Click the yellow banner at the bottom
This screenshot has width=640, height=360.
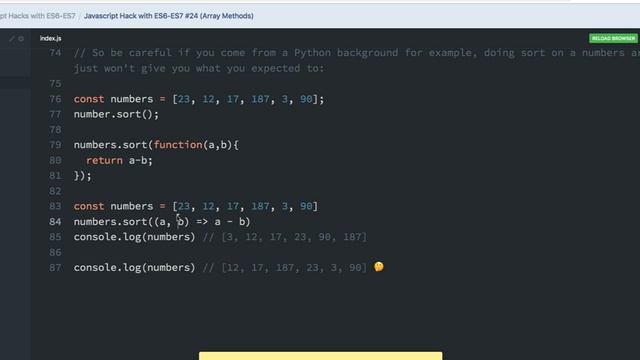[320, 356]
